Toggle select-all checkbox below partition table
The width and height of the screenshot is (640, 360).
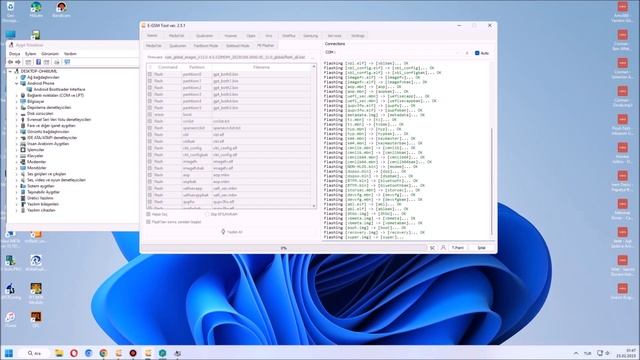tap(148, 214)
